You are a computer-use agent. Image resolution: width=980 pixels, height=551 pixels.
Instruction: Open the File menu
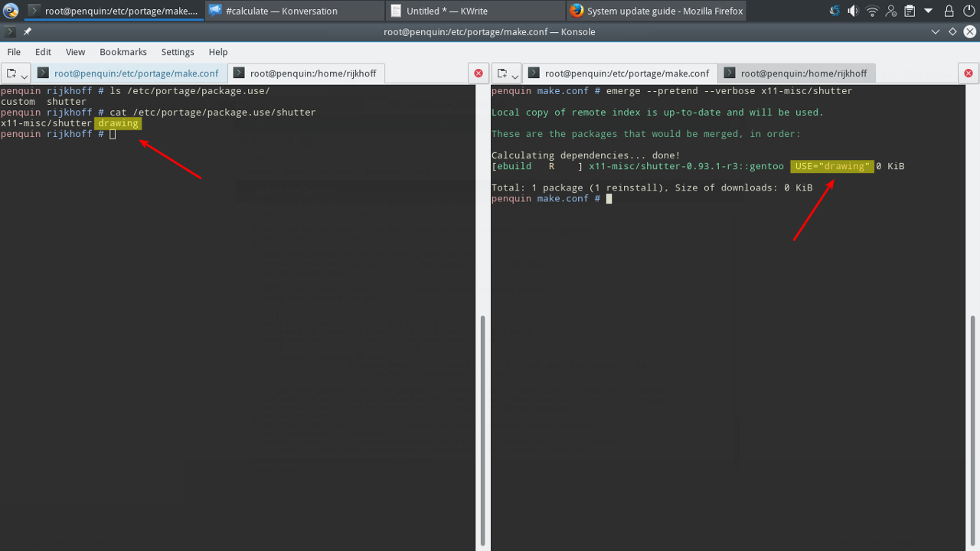coord(14,52)
